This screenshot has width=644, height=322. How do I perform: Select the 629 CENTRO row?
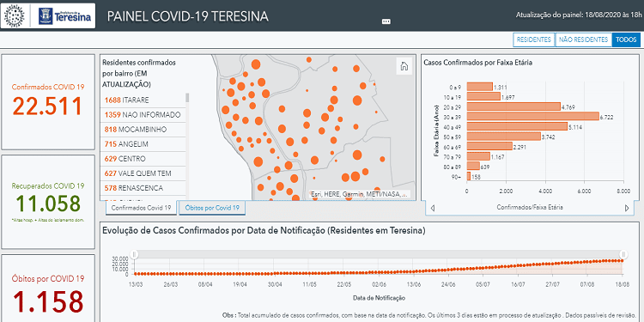(x=143, y=159)
